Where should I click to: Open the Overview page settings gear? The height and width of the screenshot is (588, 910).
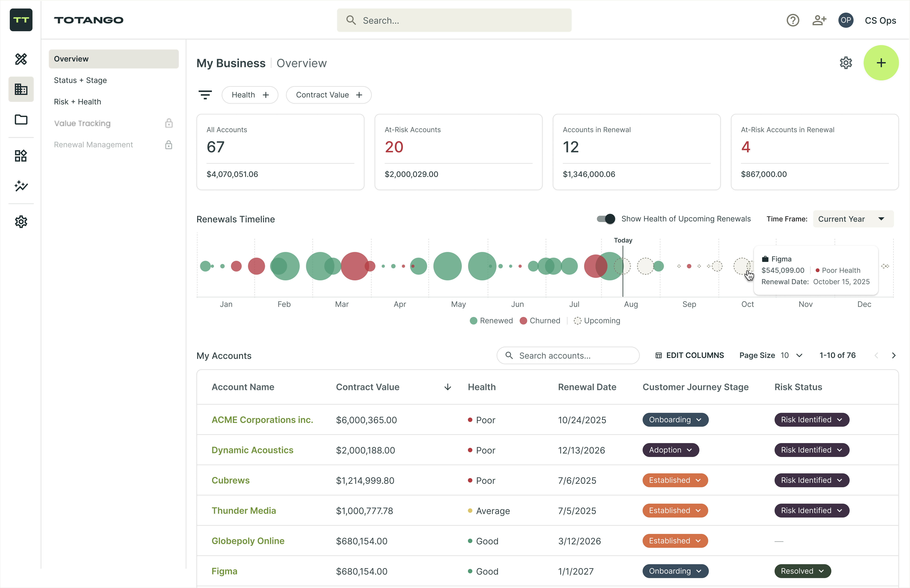pos(846,63)
